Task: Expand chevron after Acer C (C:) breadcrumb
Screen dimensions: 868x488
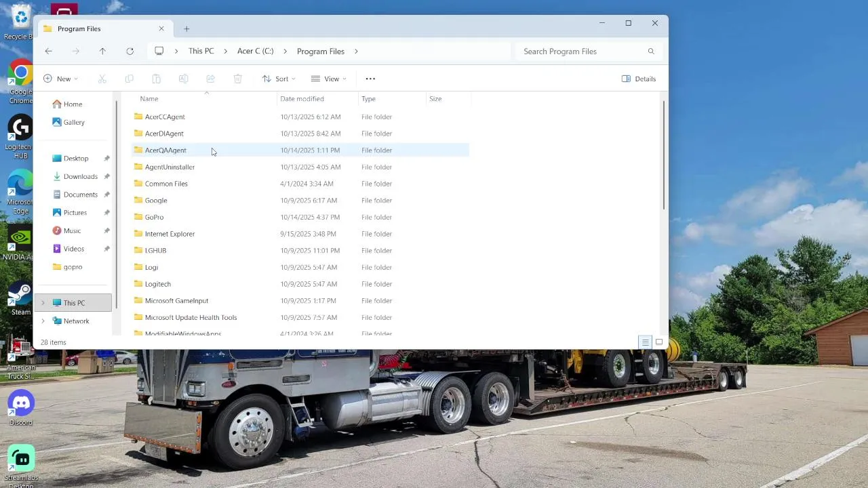Action: point(285,52)
